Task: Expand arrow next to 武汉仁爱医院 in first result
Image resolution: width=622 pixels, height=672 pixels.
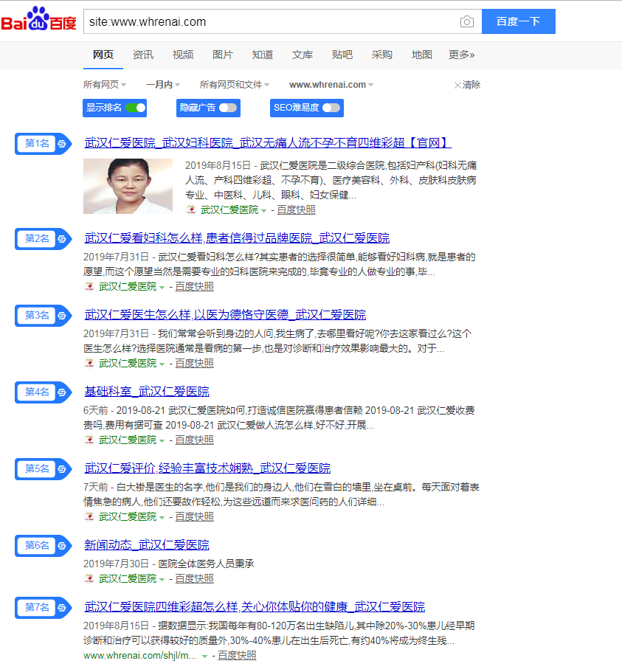Action: [263, 210]
